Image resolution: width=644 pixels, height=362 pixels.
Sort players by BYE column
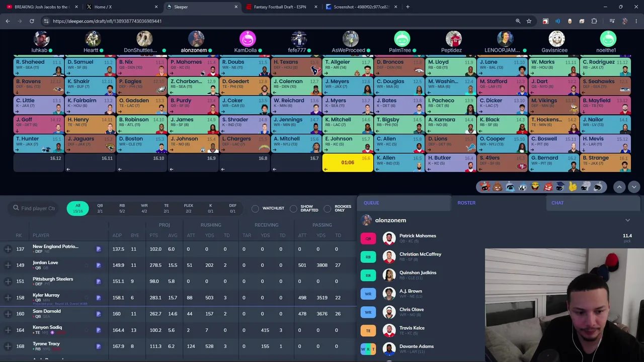coord(135,235)
